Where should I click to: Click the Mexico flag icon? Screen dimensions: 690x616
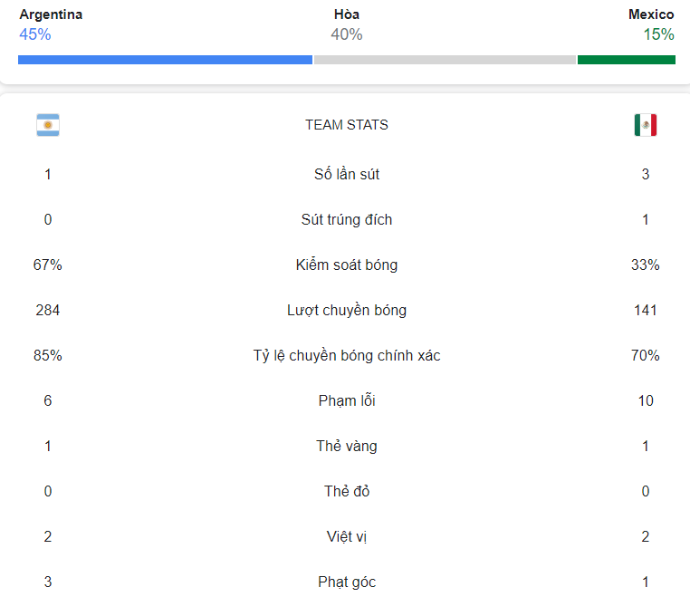click(645, 125)
